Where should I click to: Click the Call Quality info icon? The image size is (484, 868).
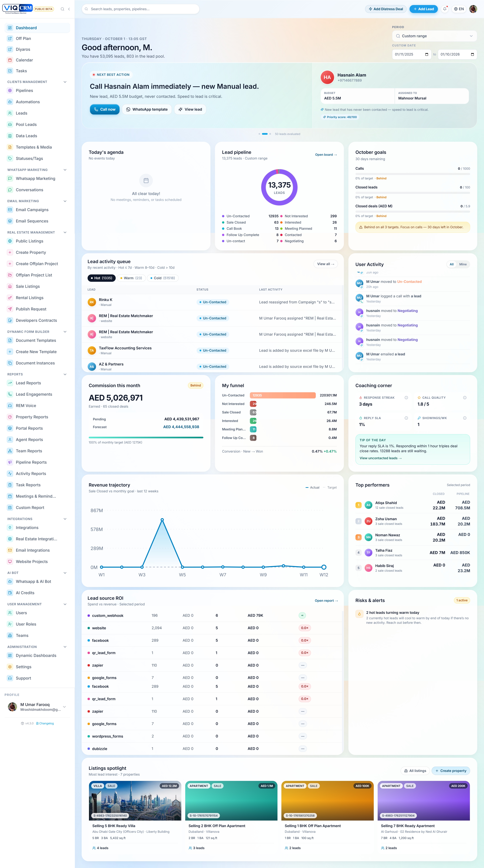click(464, 398)
